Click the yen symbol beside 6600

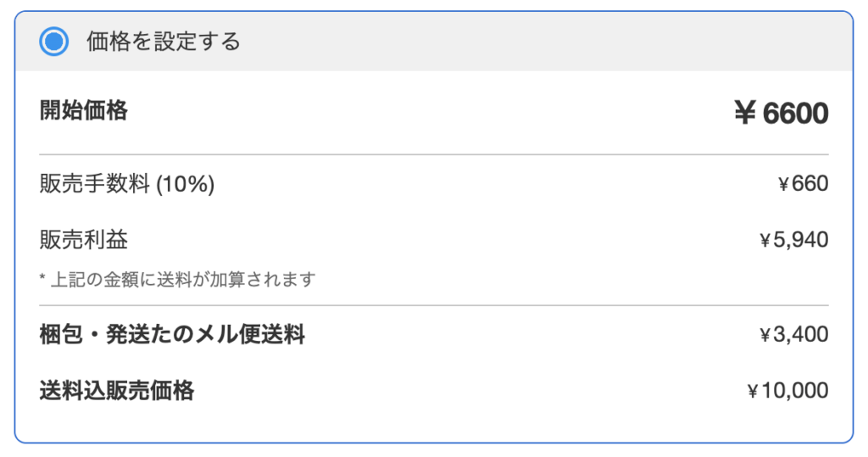point(745,114)
